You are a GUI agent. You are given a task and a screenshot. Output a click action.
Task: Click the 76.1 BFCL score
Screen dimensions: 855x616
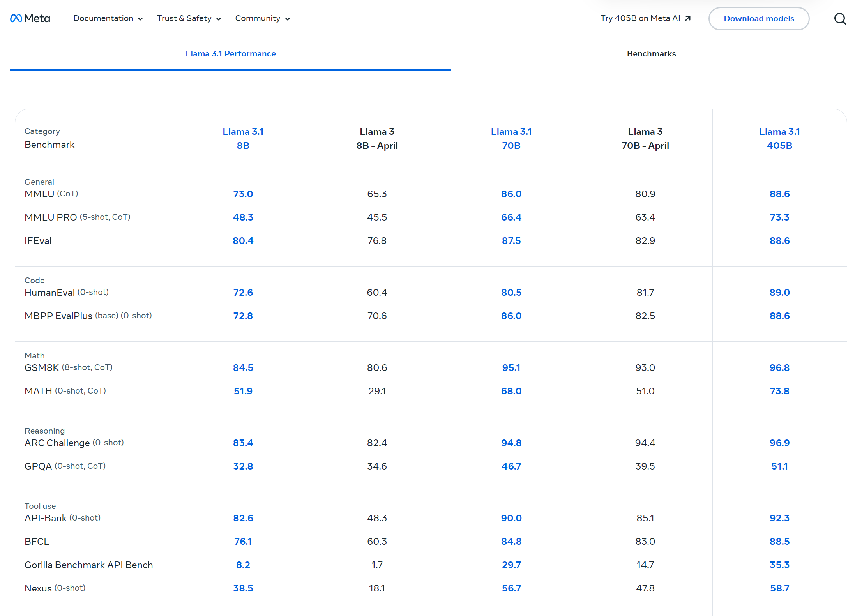pos(243,541)
